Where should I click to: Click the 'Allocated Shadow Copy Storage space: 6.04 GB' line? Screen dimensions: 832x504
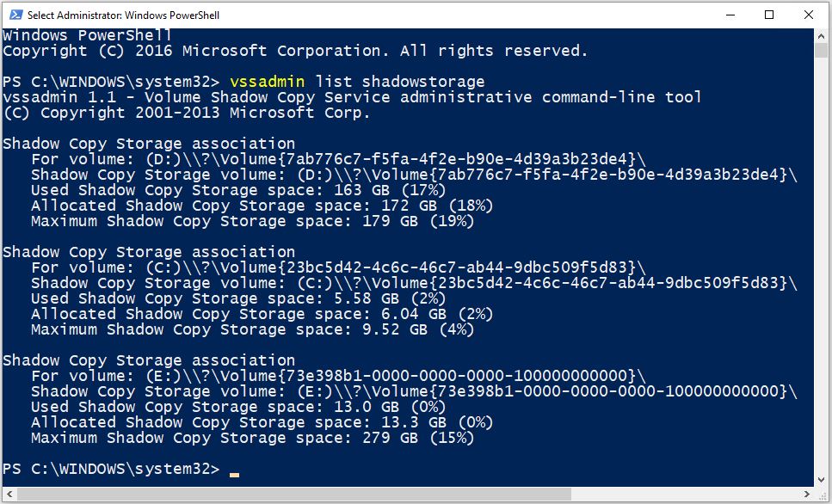tap(262, 314)
